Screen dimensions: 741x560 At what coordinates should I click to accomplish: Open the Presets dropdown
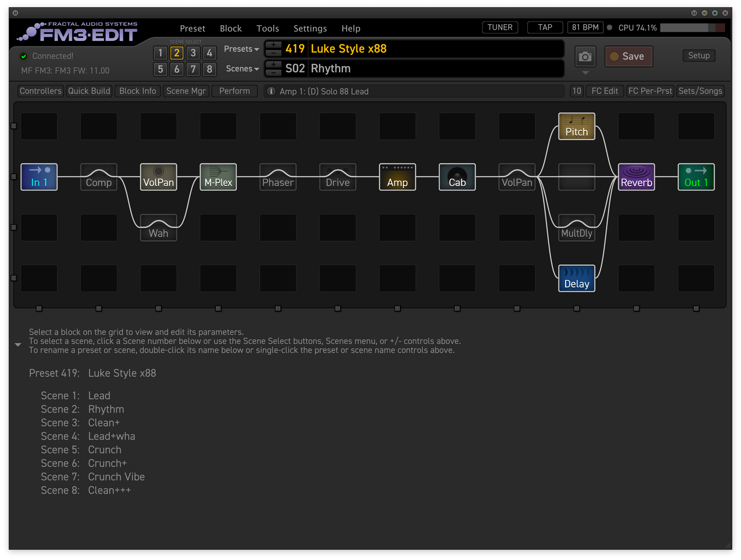point(241,49)
